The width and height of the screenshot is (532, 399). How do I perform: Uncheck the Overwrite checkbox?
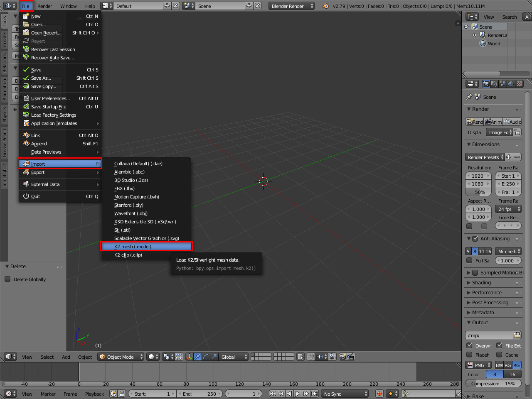click(469, 345)
